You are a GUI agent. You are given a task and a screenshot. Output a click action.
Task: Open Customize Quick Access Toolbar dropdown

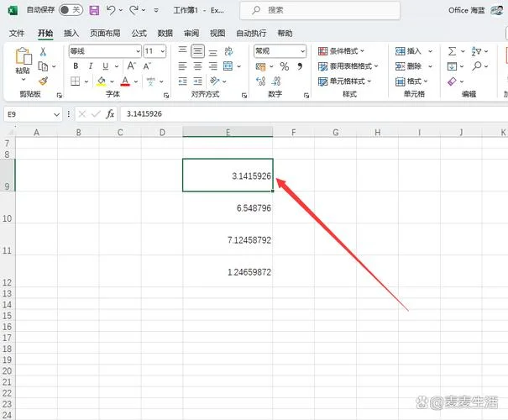[x=156, y=10]
